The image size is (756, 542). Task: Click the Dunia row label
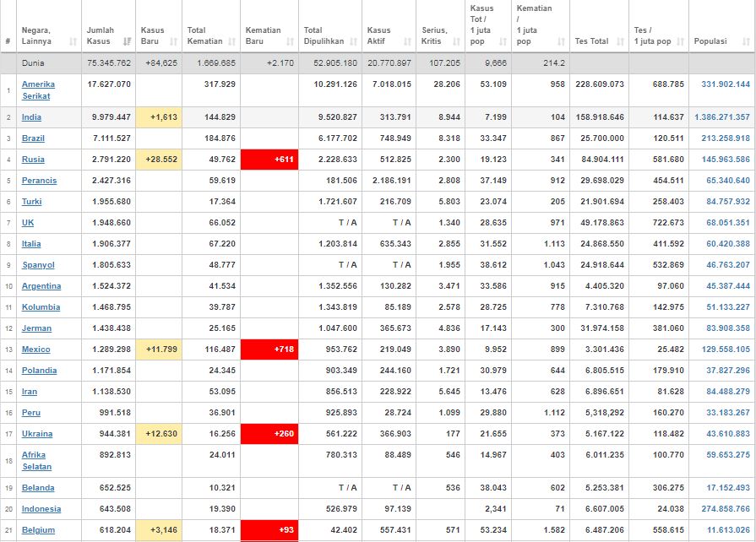tap(33, 63)
